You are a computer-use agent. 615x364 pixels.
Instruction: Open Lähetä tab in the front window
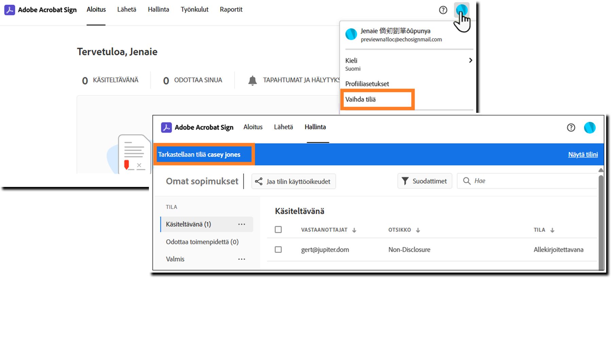(x=284, y=127)
